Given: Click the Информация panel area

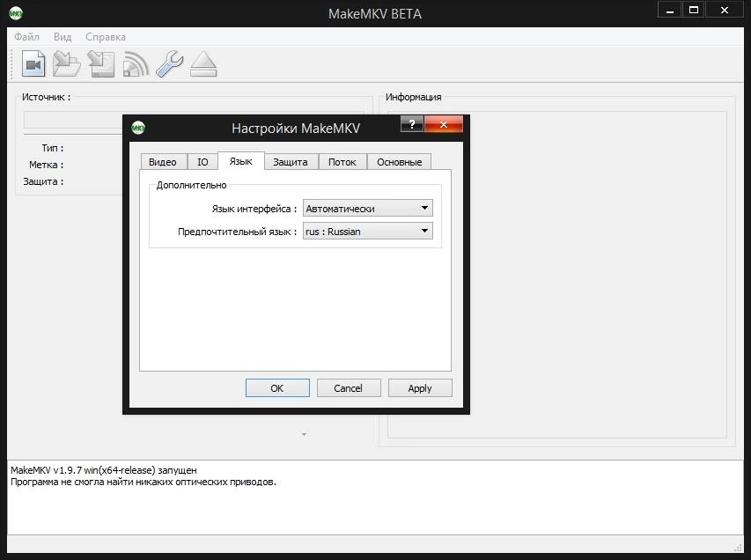Looking at the screenshot, I should [557, 275].
